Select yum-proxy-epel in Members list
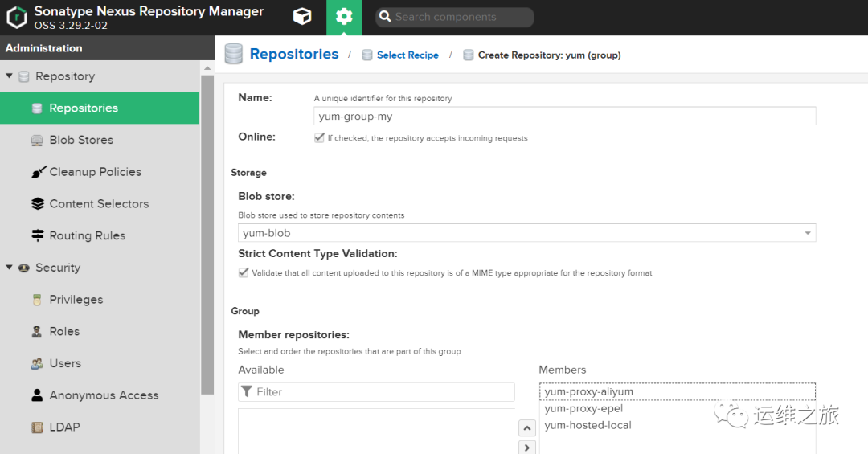 (583, 409)
